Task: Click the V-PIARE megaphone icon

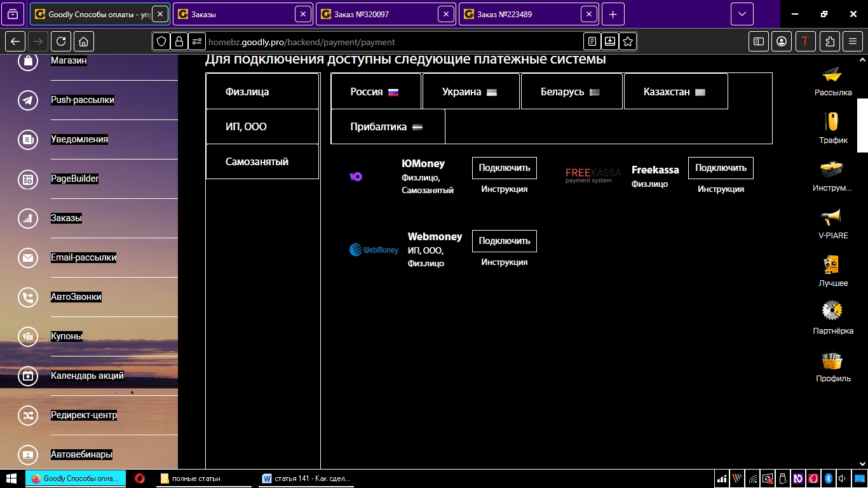Action: pos(832,218)
